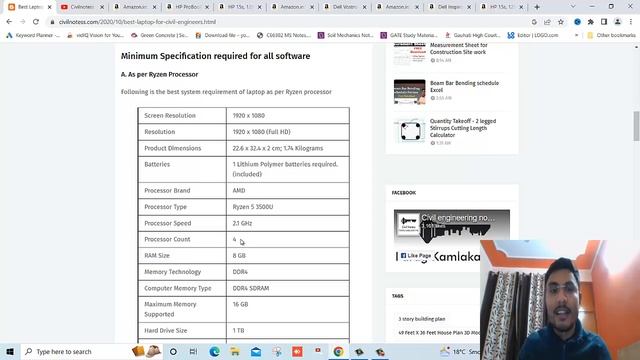The width and height of the screenshot is (640, 360).
Task: Open the Windows Start menu
Action: pyautogui.click(x=10, y=351)
